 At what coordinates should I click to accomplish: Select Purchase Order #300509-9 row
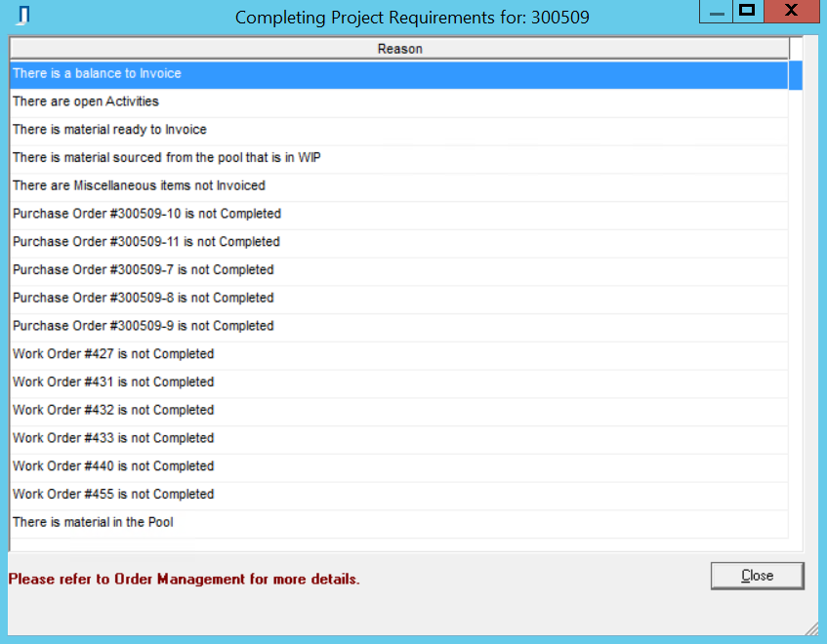(x=399, y=326)
